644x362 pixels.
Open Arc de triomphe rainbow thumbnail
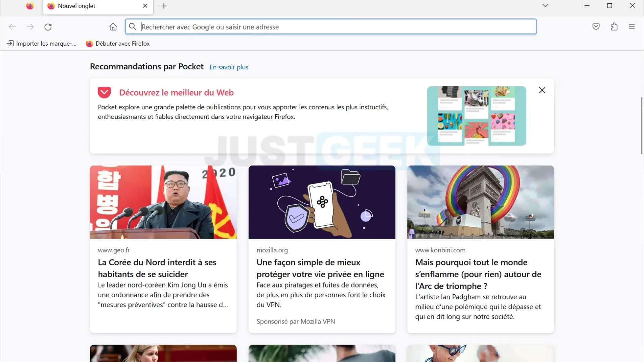click(481, 202)
